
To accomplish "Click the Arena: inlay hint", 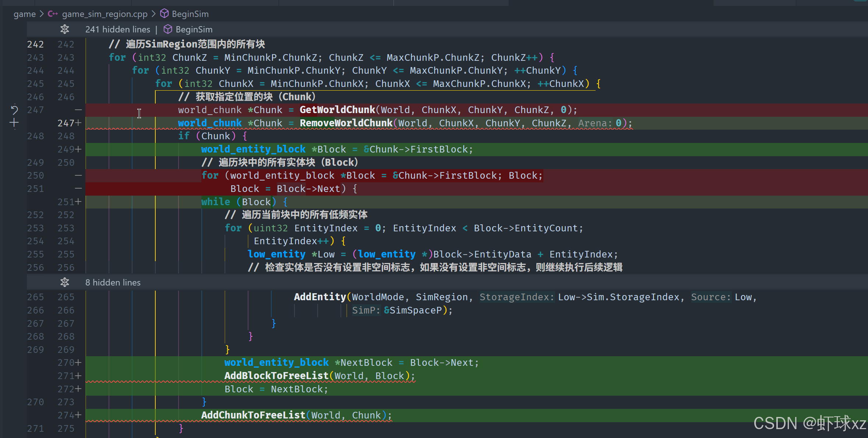I will pos(595,123).
